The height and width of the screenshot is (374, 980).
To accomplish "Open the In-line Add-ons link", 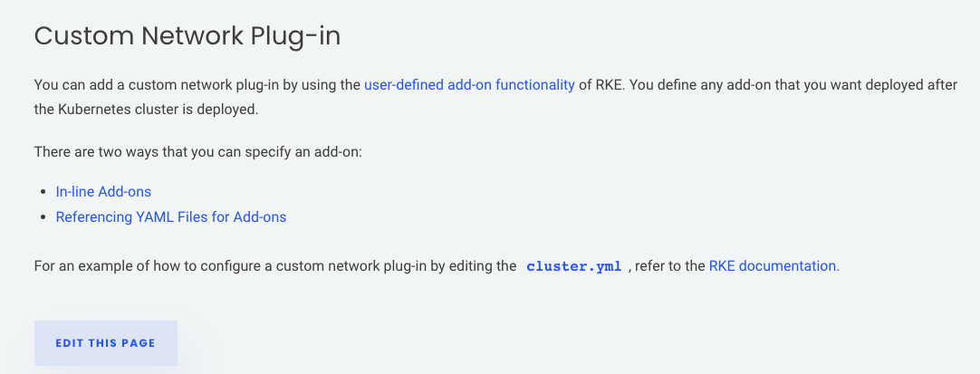I will click(x=103, y=192).
